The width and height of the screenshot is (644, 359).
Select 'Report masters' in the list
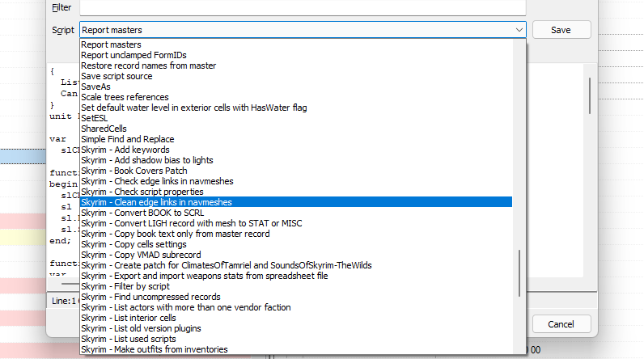296,44
